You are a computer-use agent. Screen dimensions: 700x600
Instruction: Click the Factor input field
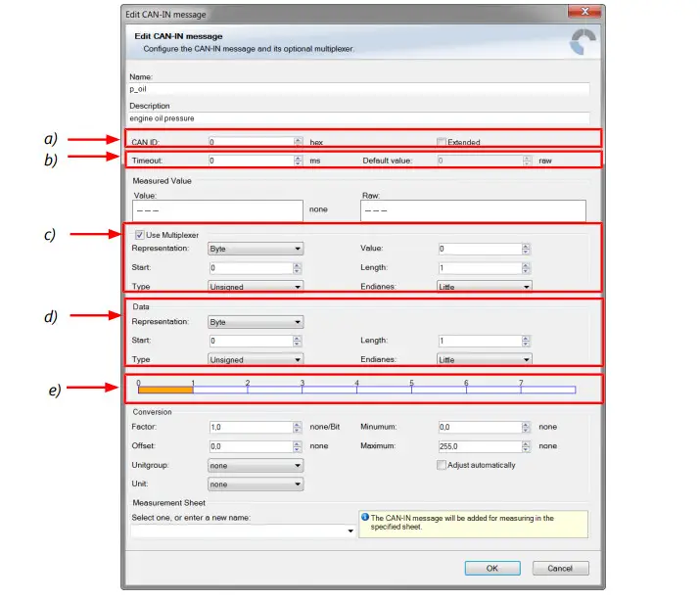[252, 427]
